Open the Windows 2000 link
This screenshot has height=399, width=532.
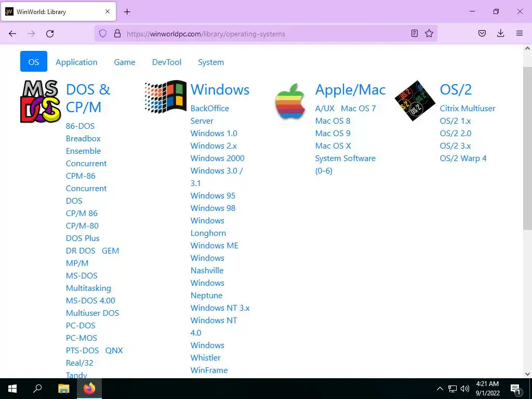[x=218, y=158]
